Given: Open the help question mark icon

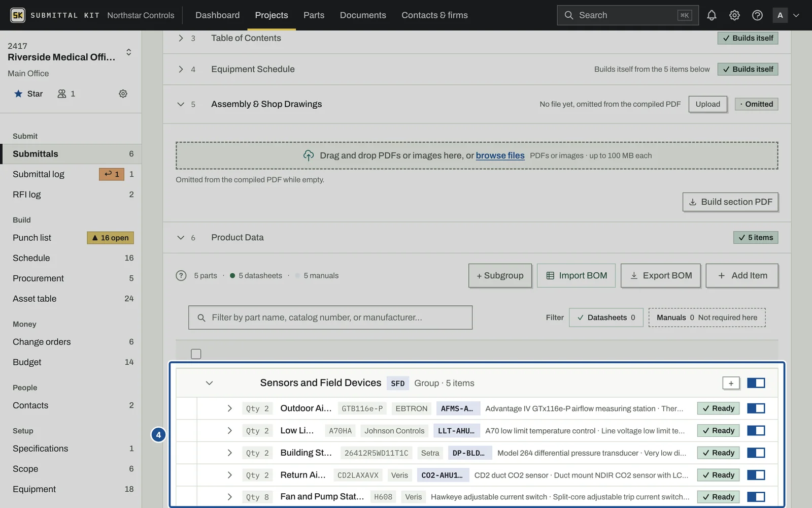Looking at the screenshot, I should click(x=757, y=15).
